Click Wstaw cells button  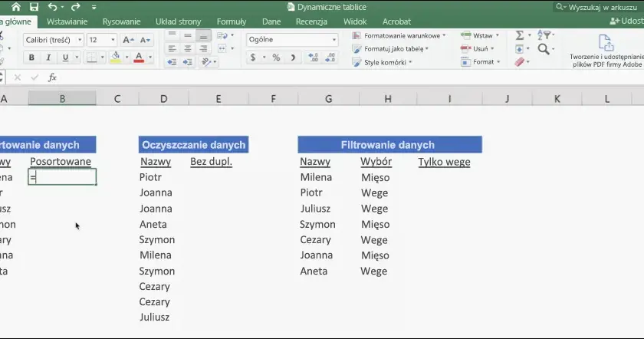point(479,36)
